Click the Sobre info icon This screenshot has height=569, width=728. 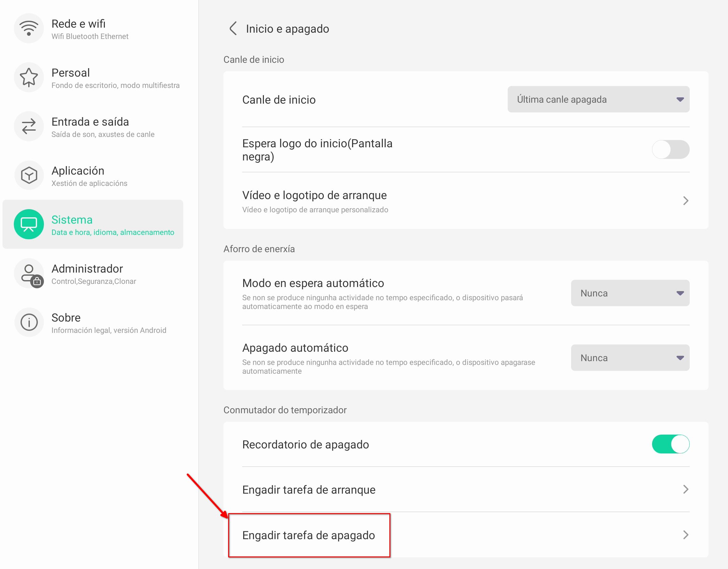pyautogui.click(x=29, y=322)
